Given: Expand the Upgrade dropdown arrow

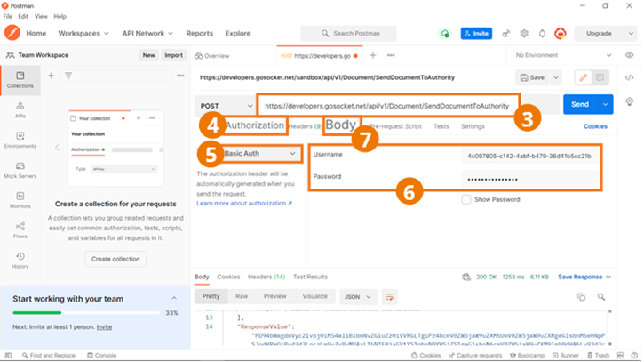Looking at the screenshot, I should click(x=631, y=33).
